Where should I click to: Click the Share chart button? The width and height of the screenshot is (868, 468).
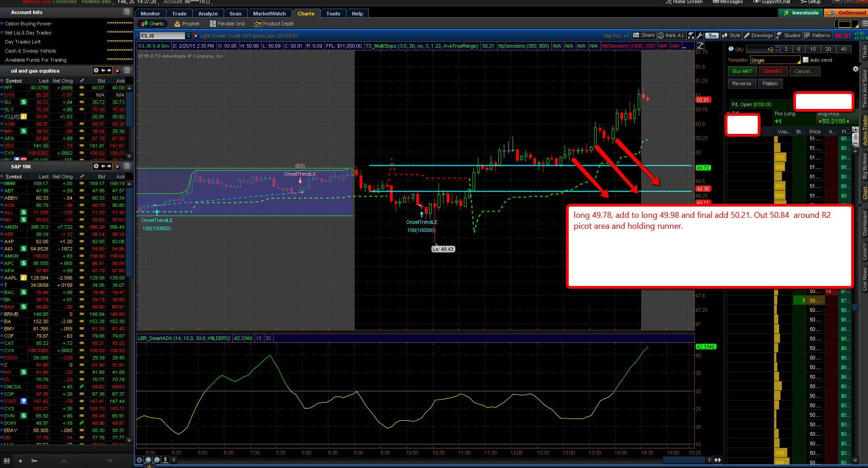click(x=644, y=35)
